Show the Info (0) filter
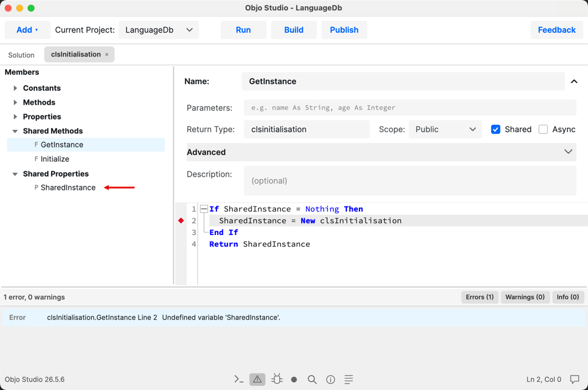588x390 pixels. tap(568, 297)
